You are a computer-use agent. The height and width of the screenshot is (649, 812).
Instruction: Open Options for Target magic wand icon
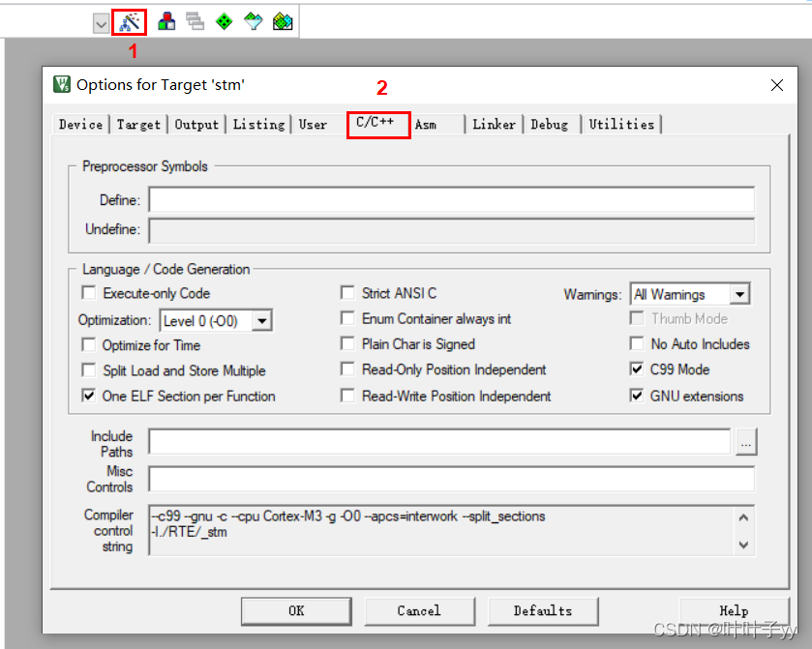129,22
